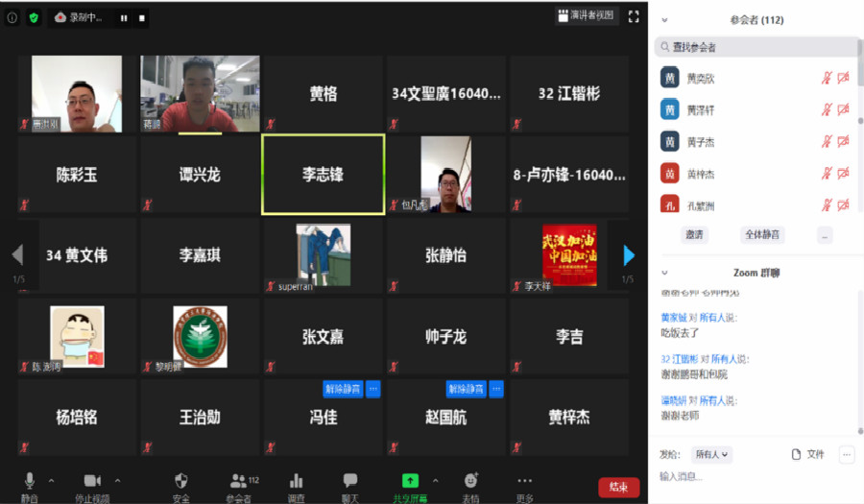The image size is (864, 504).
Task: Click unmute button on 冯佳 tile
Action: (x=343, y=389)
